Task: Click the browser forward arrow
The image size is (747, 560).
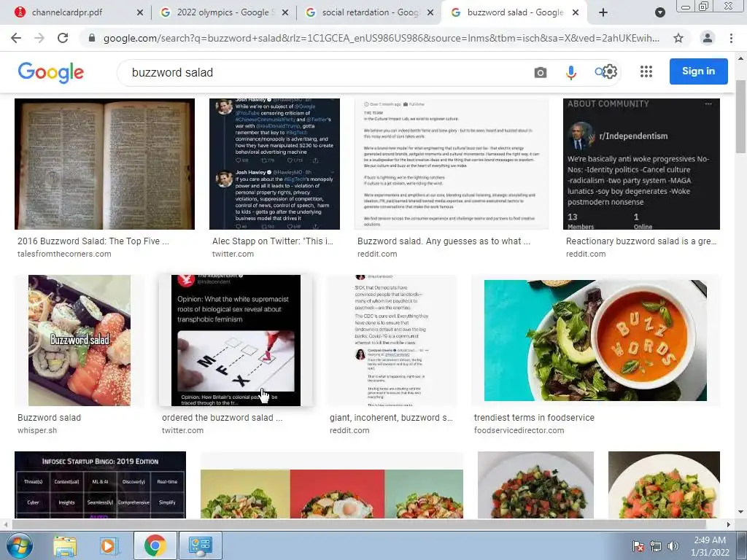Action: coord(39,38)
